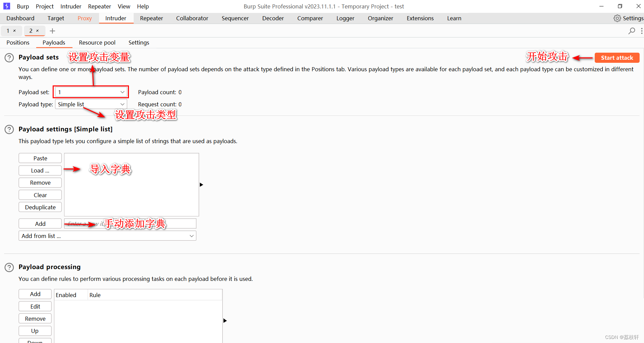The image size is (644, 343).
Task: Go to the Learn tab
Action: coord(454,18)
